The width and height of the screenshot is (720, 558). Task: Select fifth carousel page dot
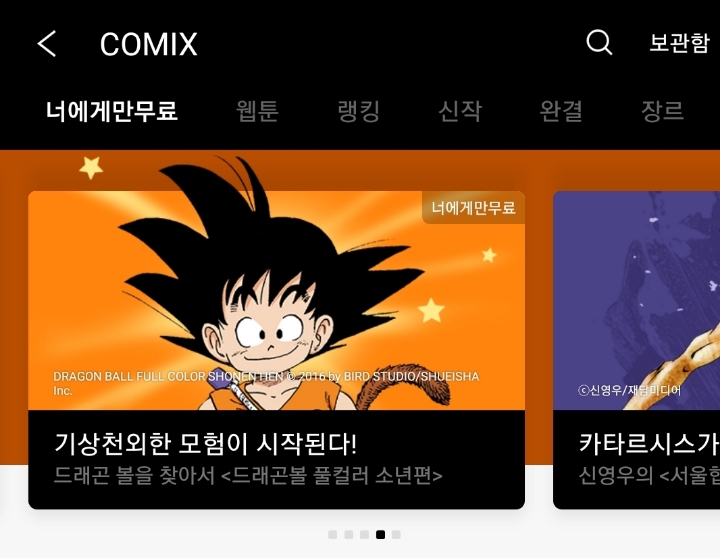[x=396, y=535]
